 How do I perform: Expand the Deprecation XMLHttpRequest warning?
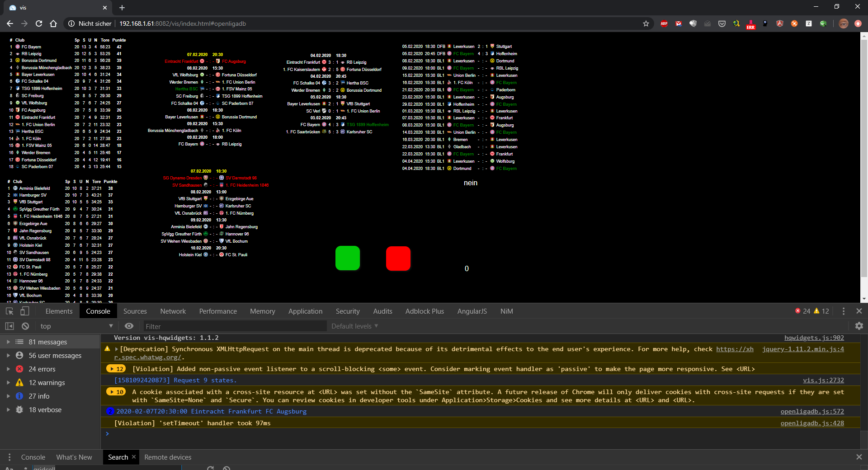(x=117, y=349)
